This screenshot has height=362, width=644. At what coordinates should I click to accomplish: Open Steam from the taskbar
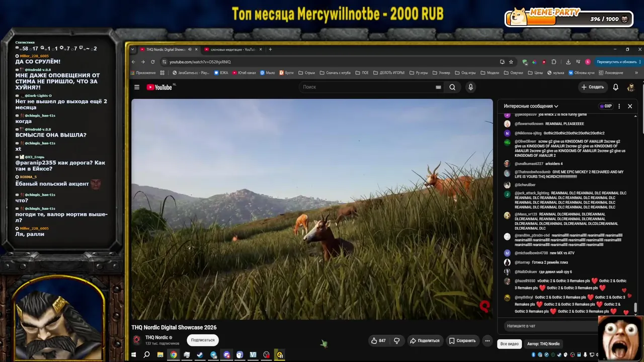point(200,355)
